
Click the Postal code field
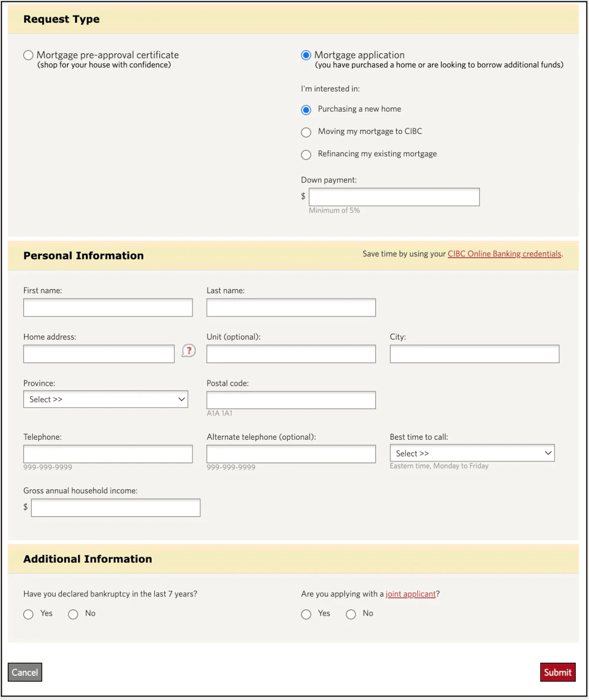click(x=291, y=399)
